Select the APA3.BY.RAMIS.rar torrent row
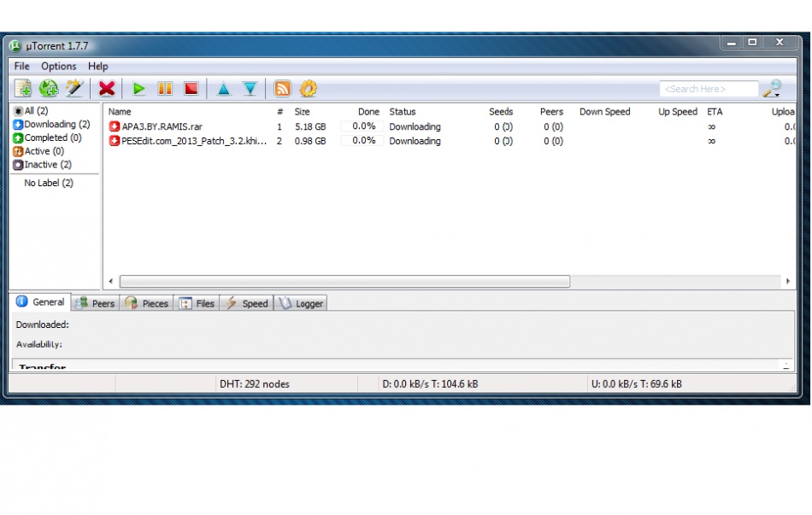Viewport: 812px width, 515px height. [x=450, y=126]
